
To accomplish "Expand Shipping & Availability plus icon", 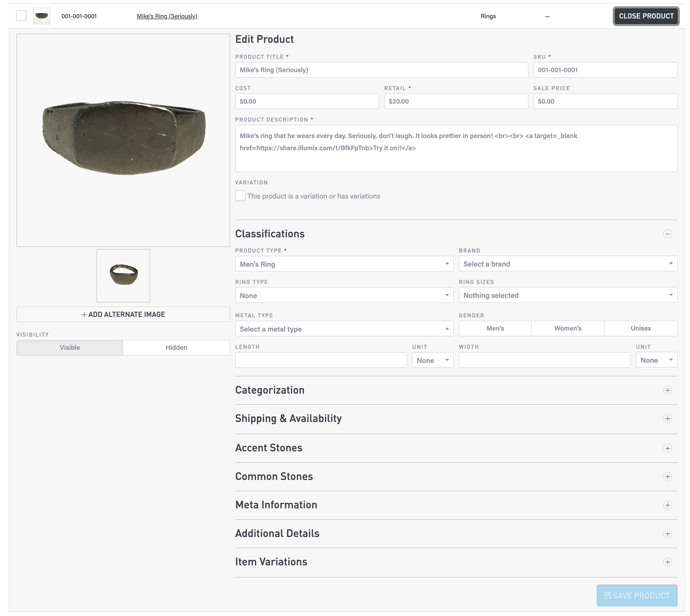I will [x=667, y=419].
